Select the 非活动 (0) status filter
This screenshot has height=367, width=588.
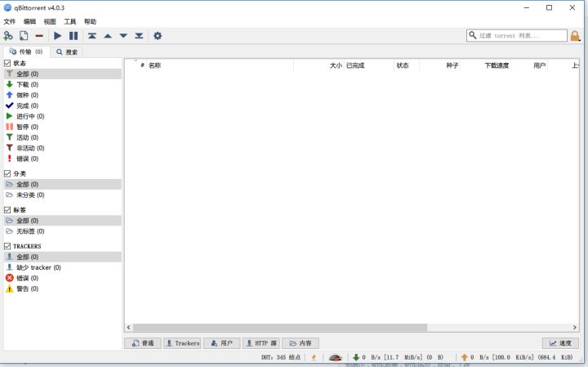[x=63, y=148]
